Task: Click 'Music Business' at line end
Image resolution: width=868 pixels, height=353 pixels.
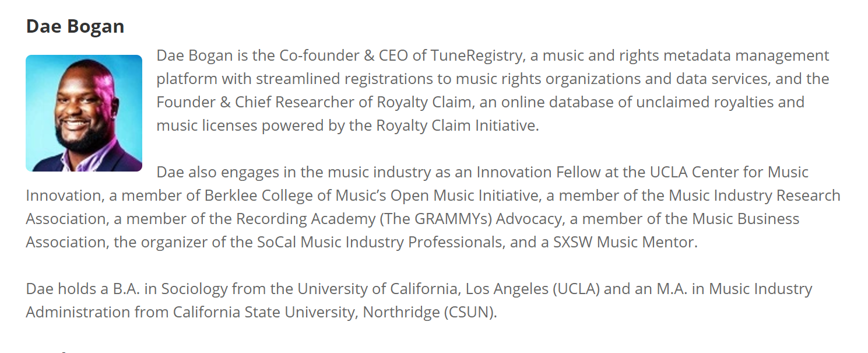Action: [746, 219]
